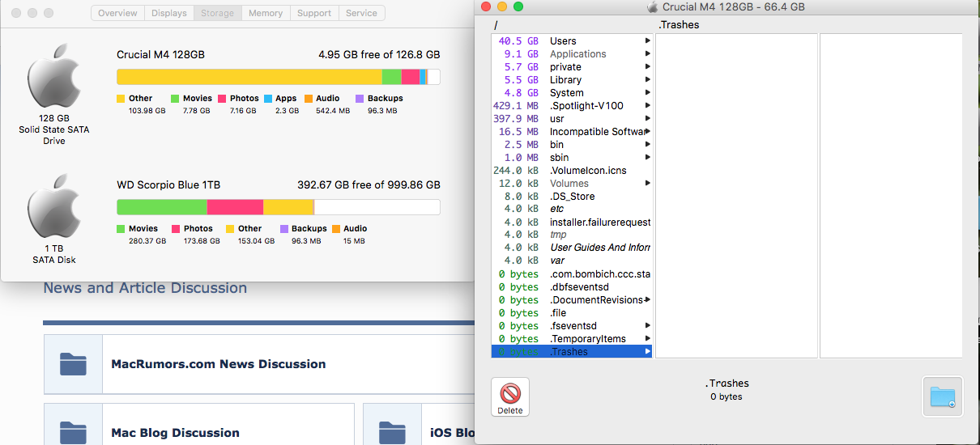Click the Mac Blog Discussion folder icon
Image resolution: width=980 pixels, height=445 pixels.
click(x=73, y=432)
